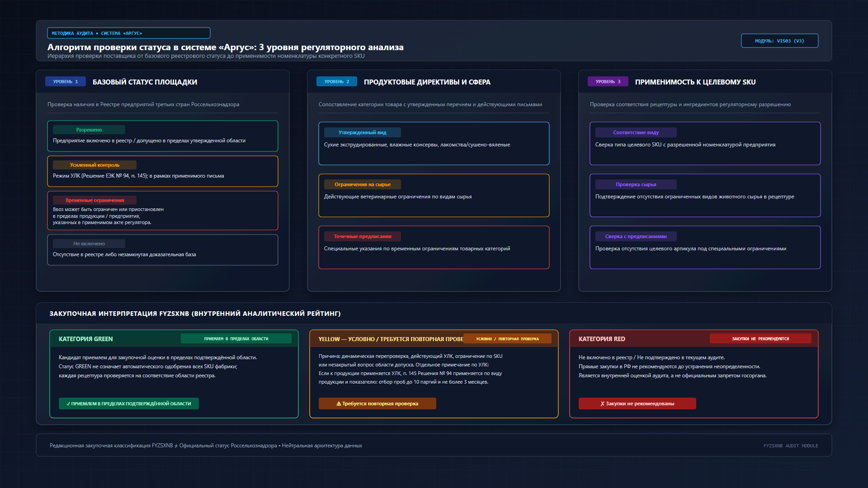Open the «Точечные предписания» card label

pos(362,236)
